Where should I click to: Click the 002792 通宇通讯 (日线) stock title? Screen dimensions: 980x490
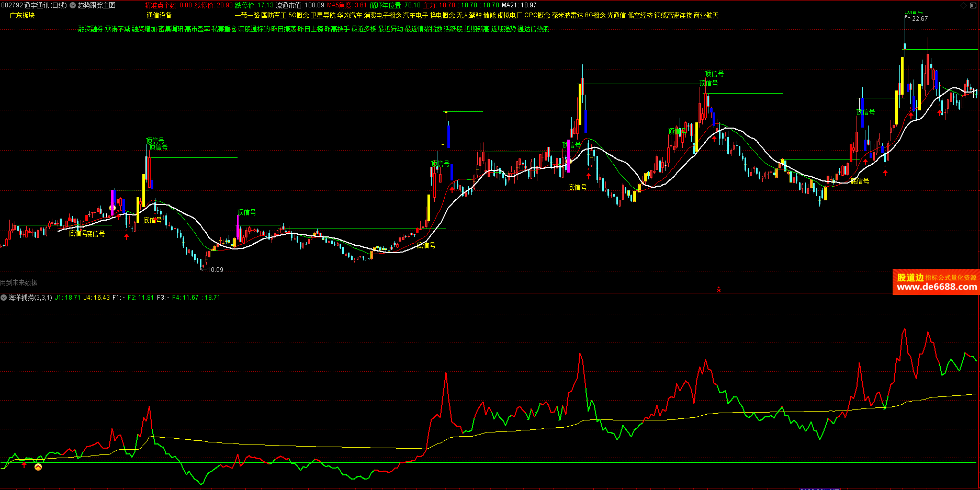(x=34, y=5)
